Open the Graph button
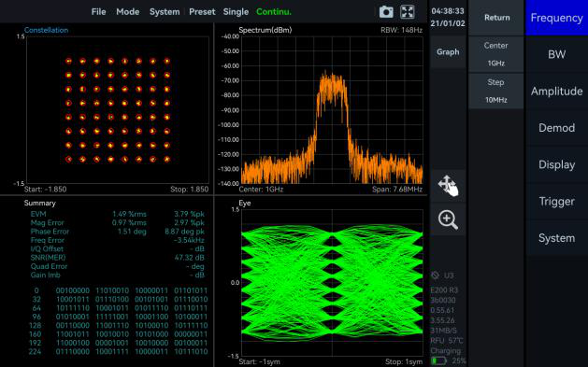 coord(448,52)
